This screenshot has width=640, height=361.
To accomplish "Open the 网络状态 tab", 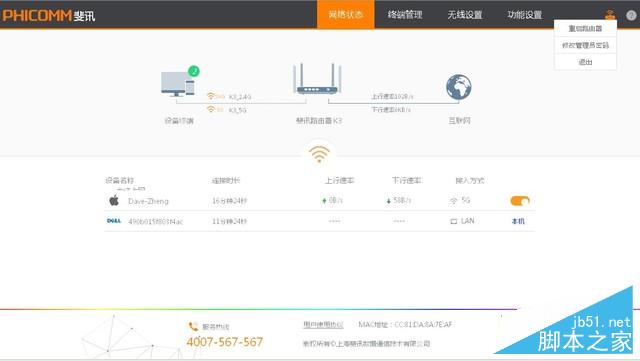I will (x=345, y=15).
